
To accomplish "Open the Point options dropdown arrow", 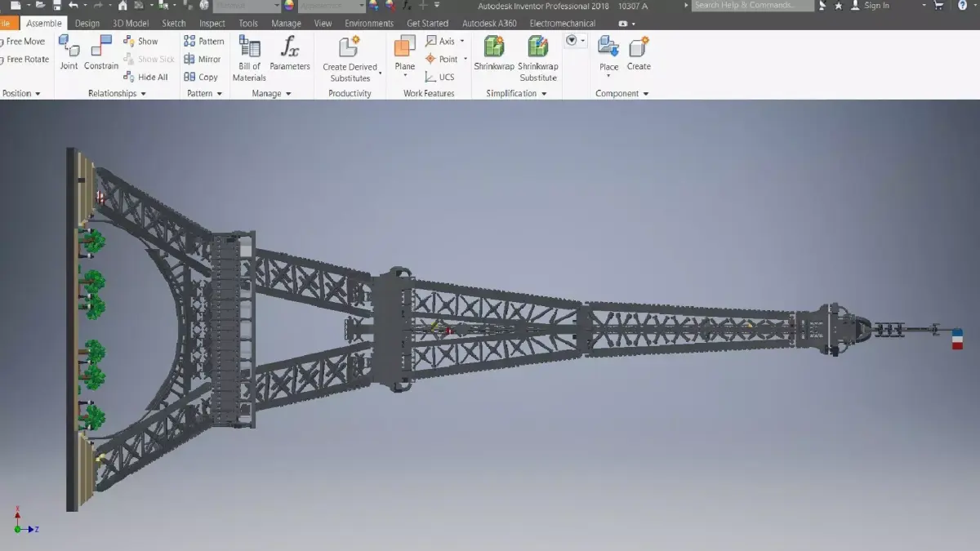I will pos(465,59).
